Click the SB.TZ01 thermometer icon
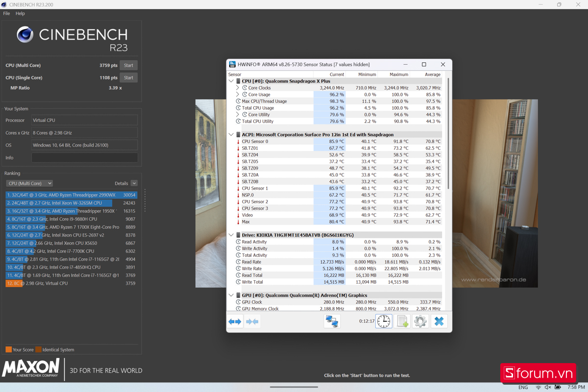Viewport: 588px width, 392px height. (238, 148)
